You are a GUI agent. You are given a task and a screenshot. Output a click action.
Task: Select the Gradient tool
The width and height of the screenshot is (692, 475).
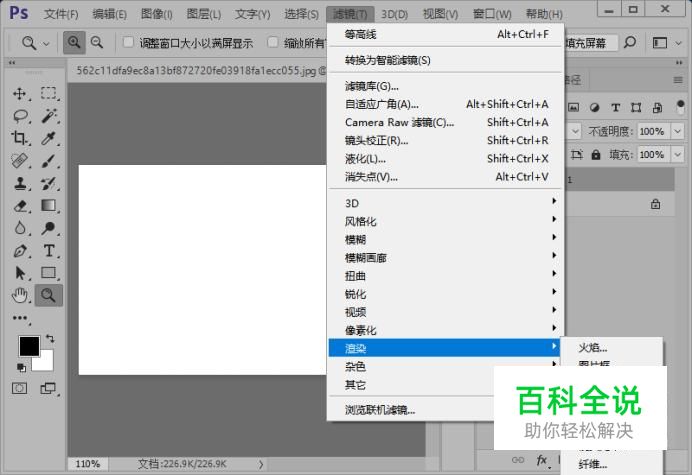pyautogui.click(x=48, y=205)
